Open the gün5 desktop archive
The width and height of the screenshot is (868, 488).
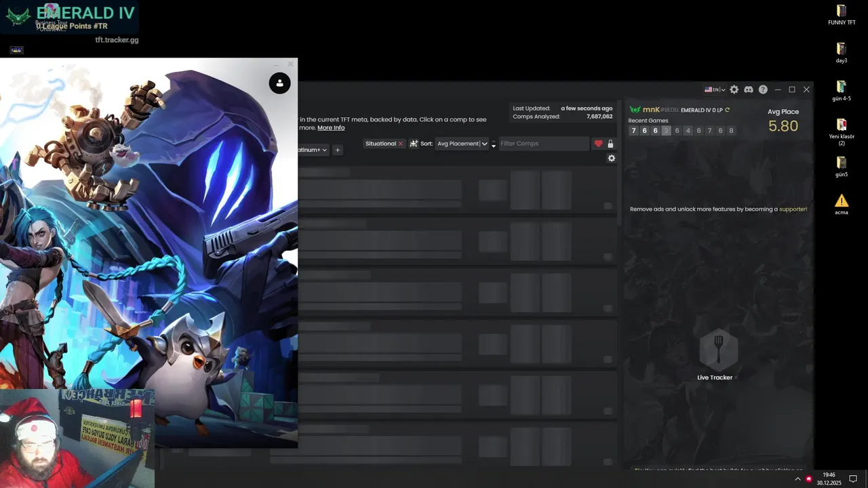(x=842, y=166)
